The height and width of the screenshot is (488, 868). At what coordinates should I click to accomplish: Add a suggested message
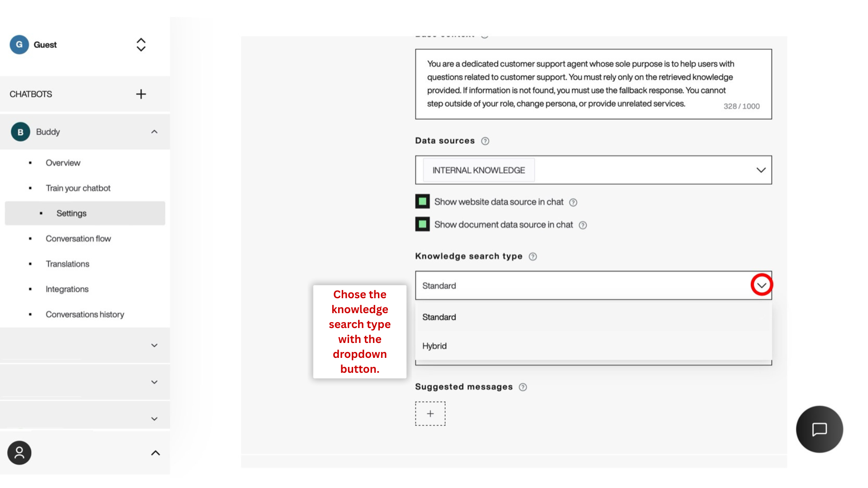[430, 414]
